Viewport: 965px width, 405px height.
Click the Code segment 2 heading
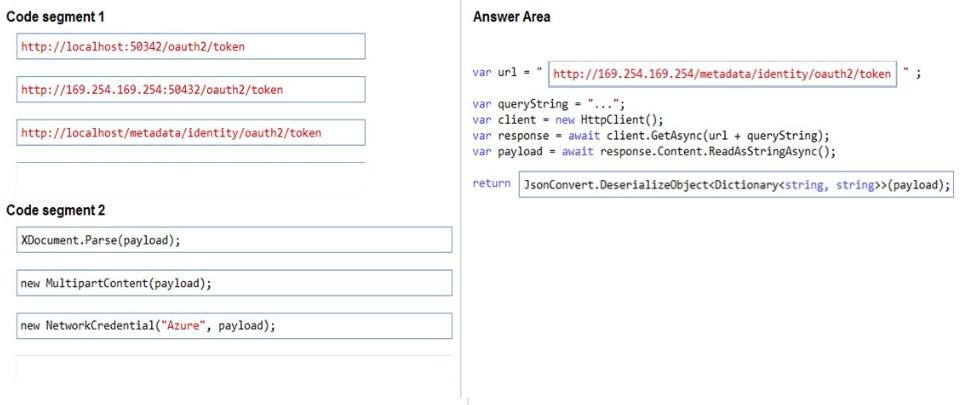click(55, 211)
